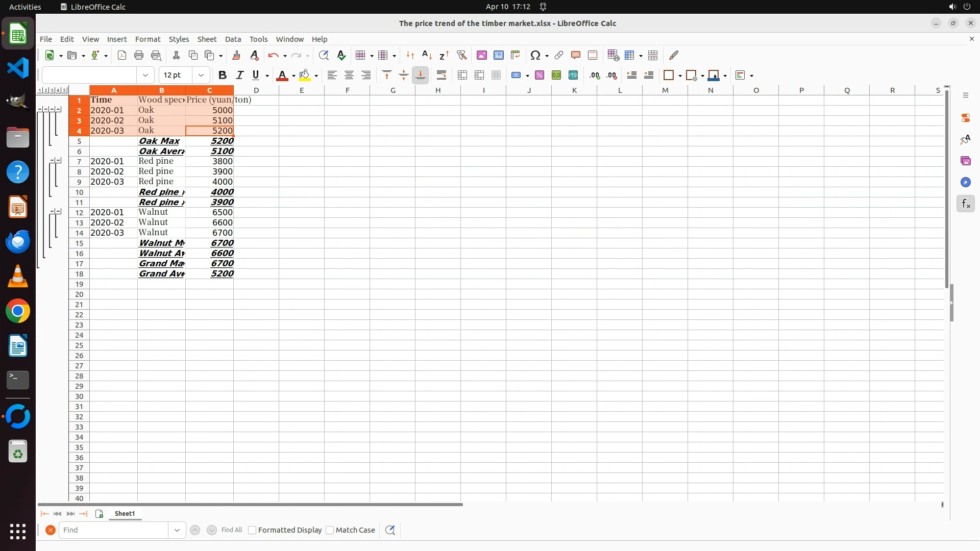The width and height of the screenshot is (980, 551).
Task: Click the Merge and Center Cells icon
Action: click(x=462, y=75)
